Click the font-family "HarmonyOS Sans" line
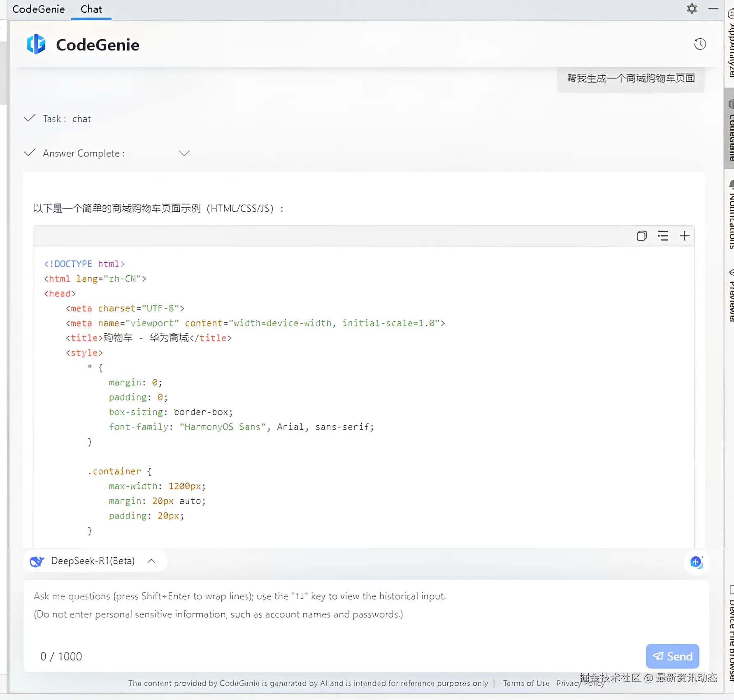The image size is (734, 700). click(242, 427)
